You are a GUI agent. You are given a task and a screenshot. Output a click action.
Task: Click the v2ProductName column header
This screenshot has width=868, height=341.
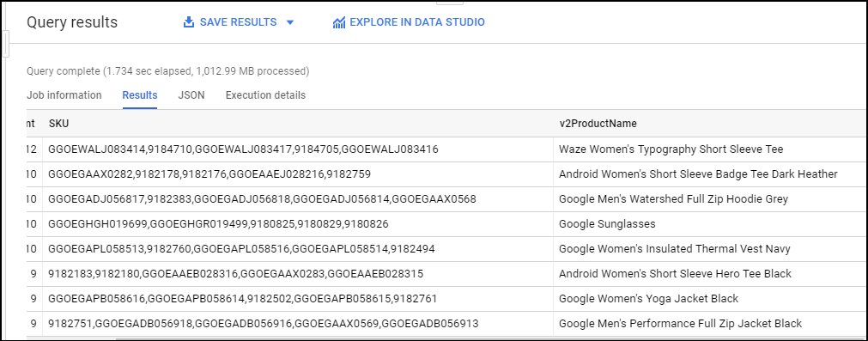coord(598,124)
